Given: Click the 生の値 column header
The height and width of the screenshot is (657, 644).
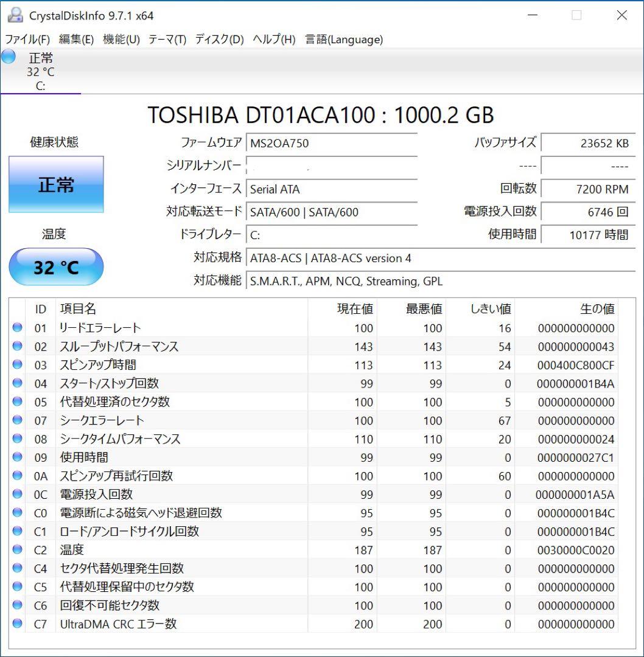Looking at the screenshot, I should tap(597, 309).
